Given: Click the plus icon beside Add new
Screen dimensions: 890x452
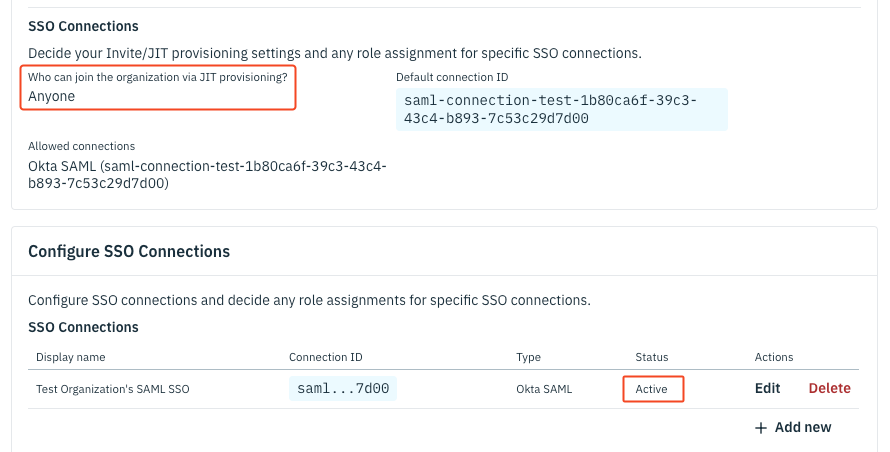Looking at the screenshot, I should (761, 428).
